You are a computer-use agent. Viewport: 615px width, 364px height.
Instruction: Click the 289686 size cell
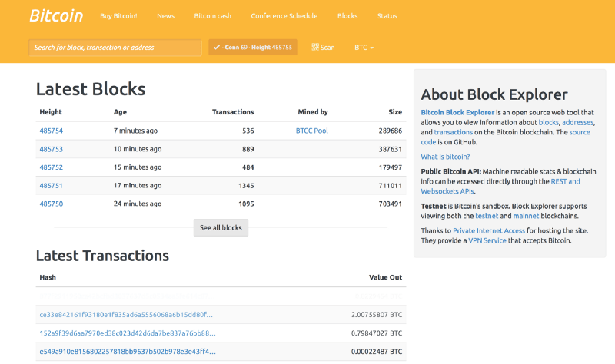pos(391,131)
